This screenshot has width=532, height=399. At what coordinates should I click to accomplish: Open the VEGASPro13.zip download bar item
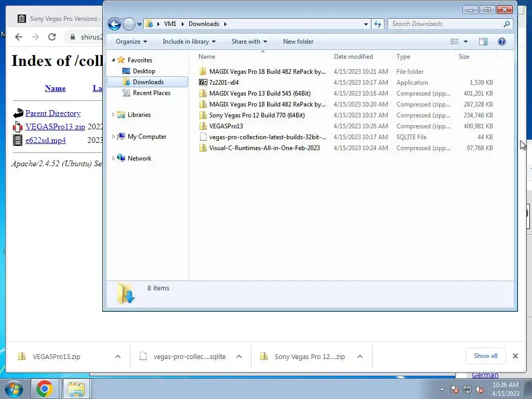(x=56, y=356)
